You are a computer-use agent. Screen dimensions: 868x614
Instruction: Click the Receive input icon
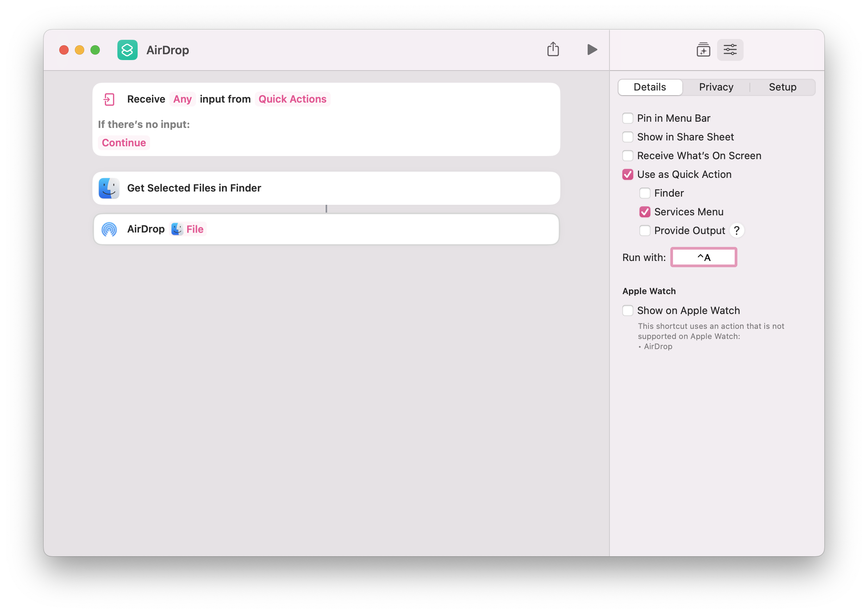[x=109, y=99]
